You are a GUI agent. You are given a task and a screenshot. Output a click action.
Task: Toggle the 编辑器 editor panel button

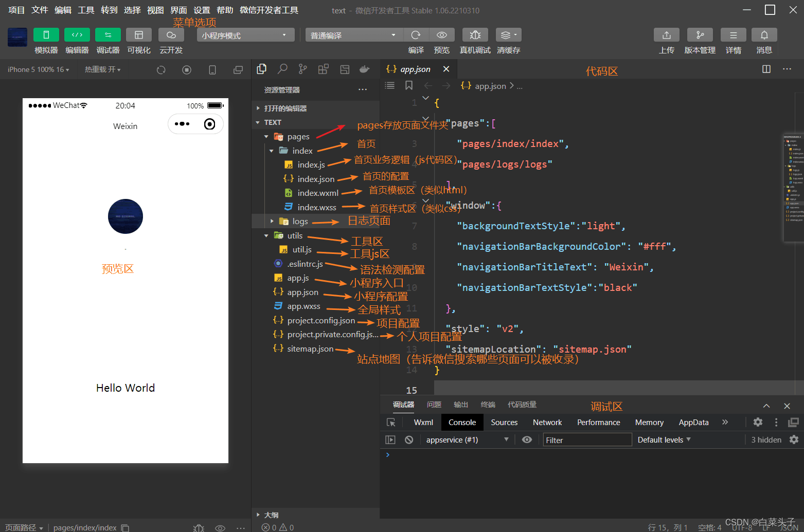pyautogui.click(x=77, y=35)
